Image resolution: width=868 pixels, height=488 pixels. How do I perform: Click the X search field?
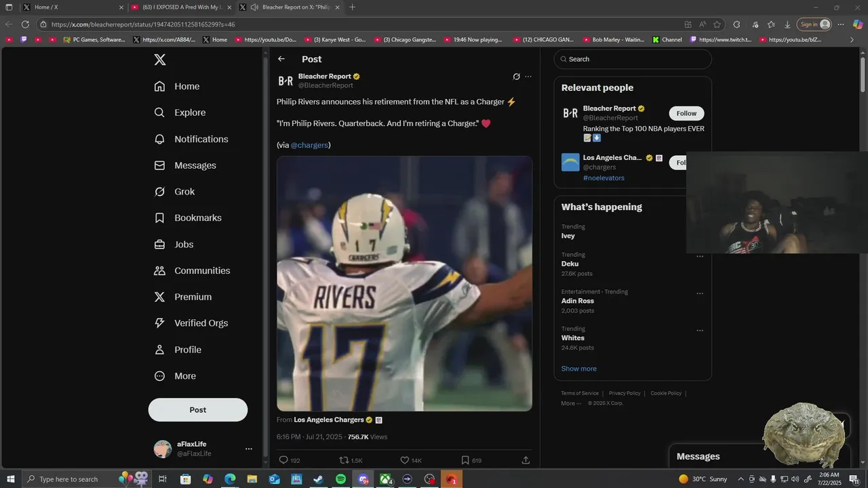[633, 59]
